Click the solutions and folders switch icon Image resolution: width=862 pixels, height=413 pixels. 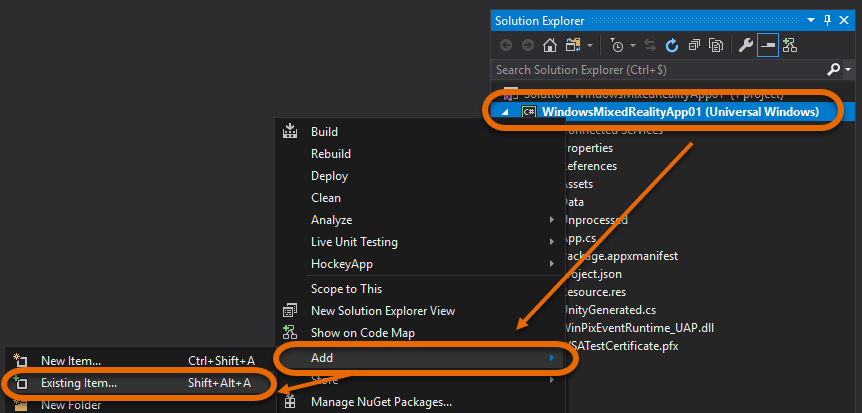tap(573, 45)
